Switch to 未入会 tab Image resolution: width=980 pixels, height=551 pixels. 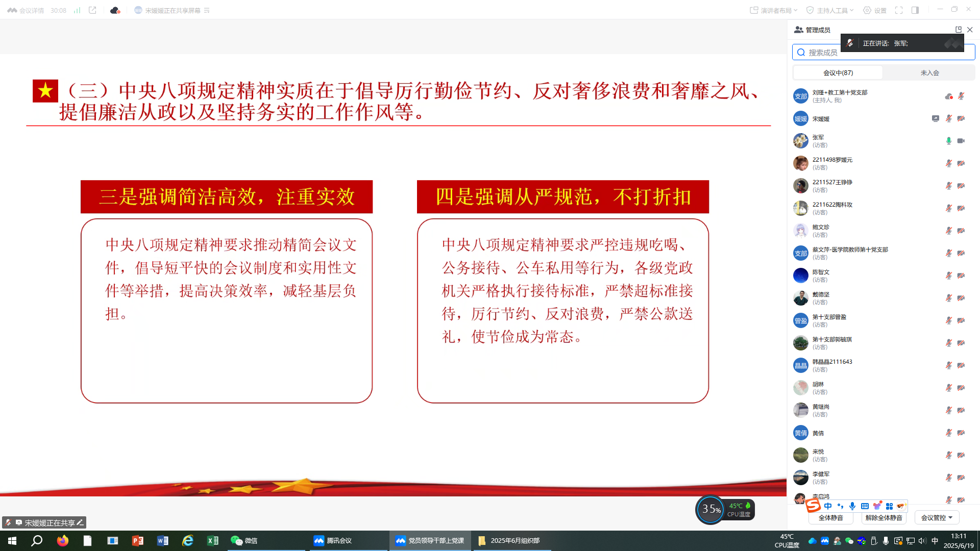coord(929,73)
